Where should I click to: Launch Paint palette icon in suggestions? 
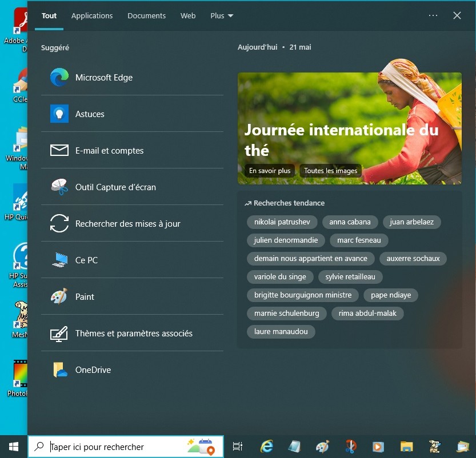click(x=59, y=296)
